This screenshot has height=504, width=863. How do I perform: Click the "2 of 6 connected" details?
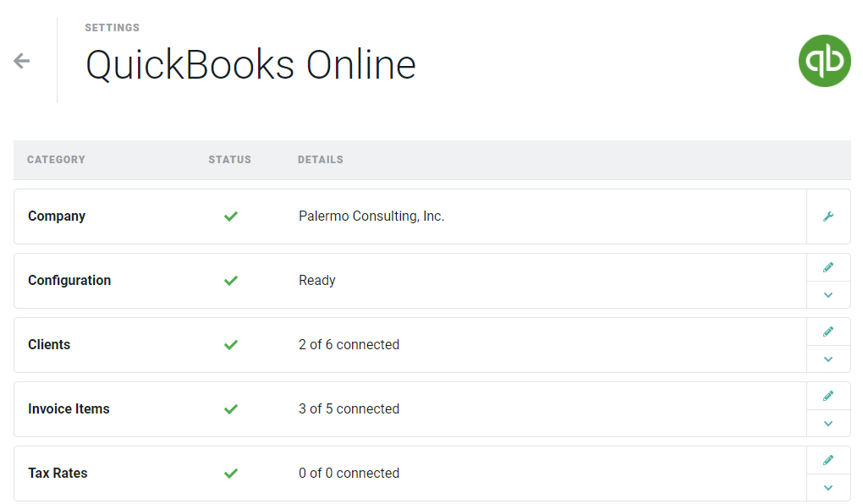[349, 345]
